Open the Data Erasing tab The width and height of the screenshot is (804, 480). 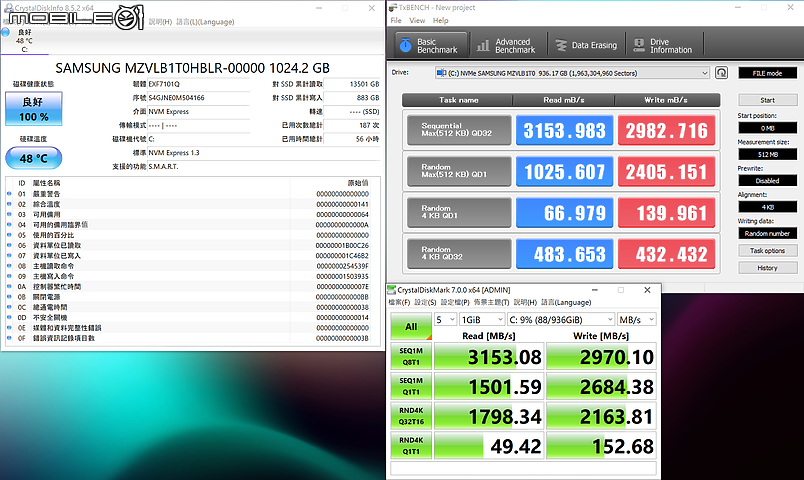(x=587, y=45)
